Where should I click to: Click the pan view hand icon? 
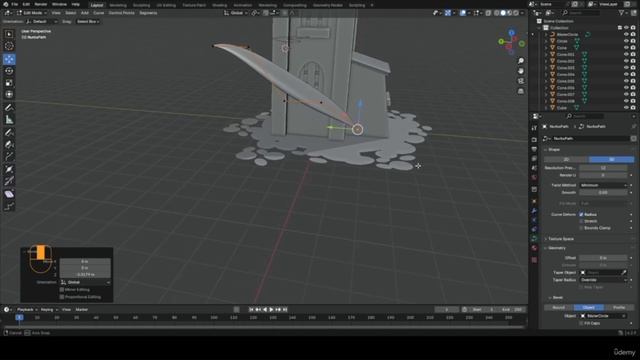(521, 71)
